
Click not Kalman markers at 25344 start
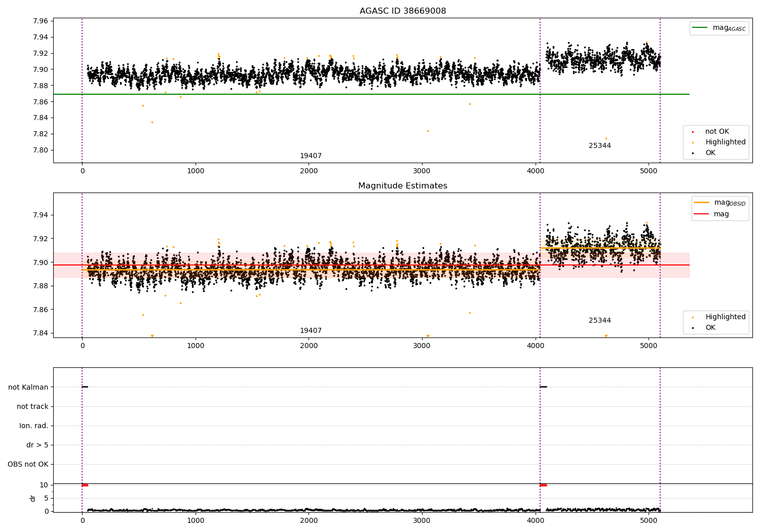point(543,387)
